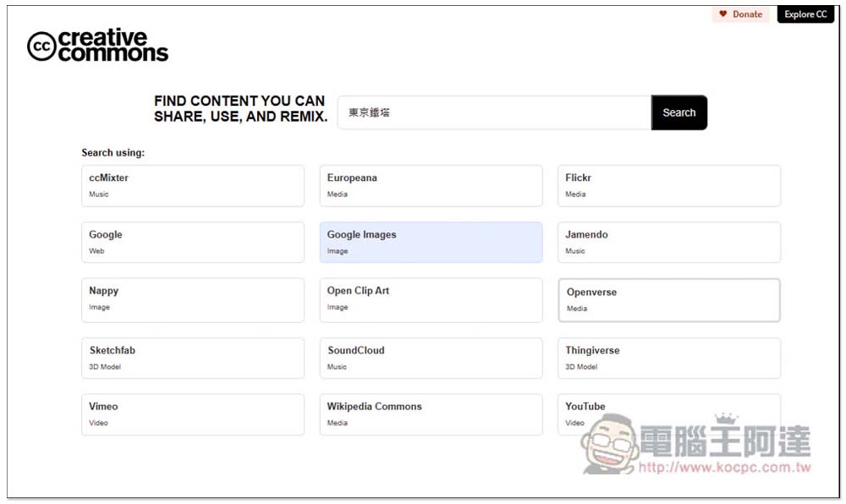Image resolution: width=846 pixels, height=504 pixels.
Task: Select Open Clip Art source
Action: 431,300
